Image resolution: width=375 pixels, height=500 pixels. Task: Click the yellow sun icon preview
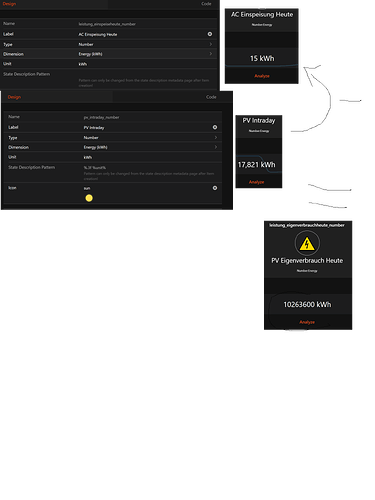tap(89, 198)
